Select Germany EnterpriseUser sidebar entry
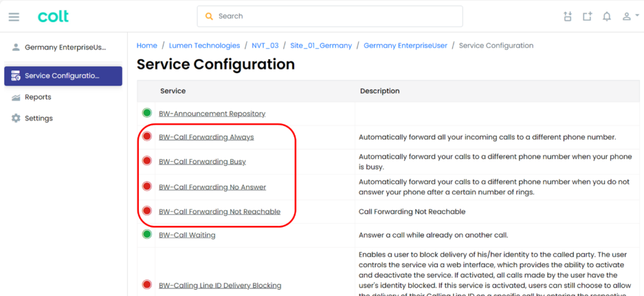 pyautogui.click(x=64, y=47)
